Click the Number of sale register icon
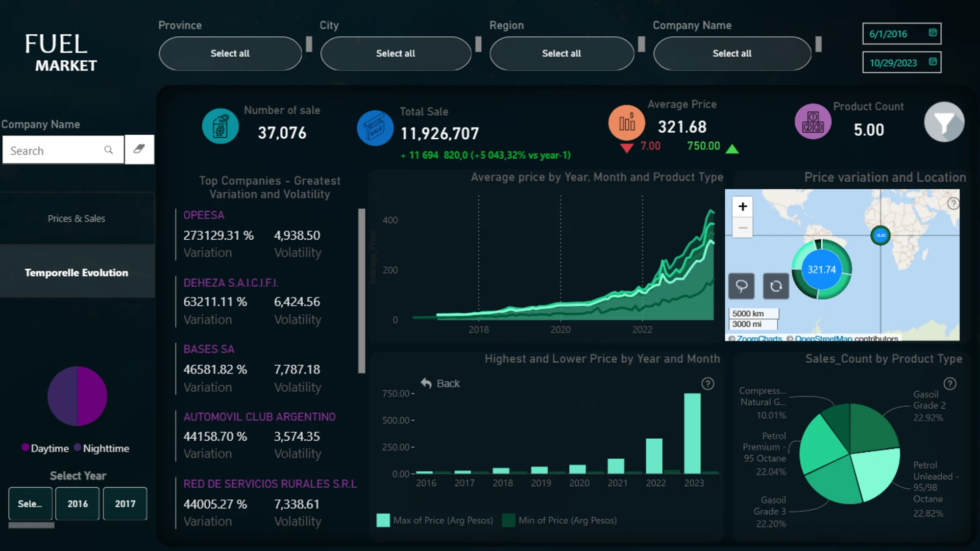 click(x=220, y=126)
